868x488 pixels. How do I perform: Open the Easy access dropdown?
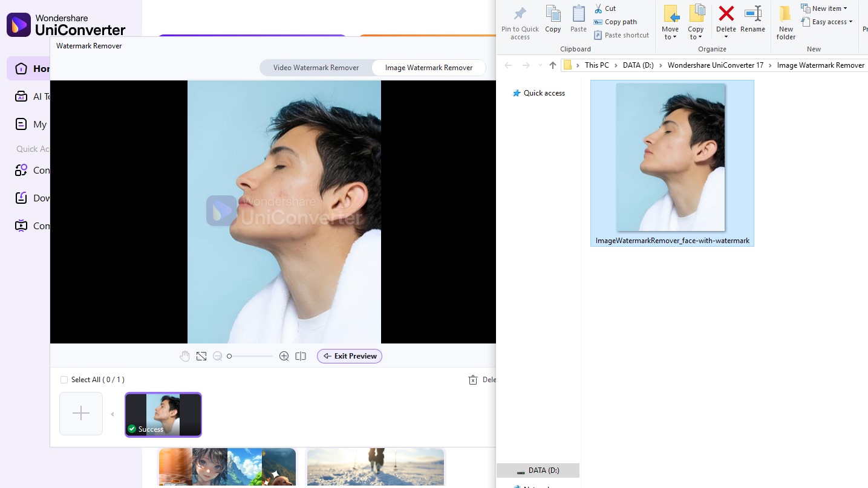826,22
